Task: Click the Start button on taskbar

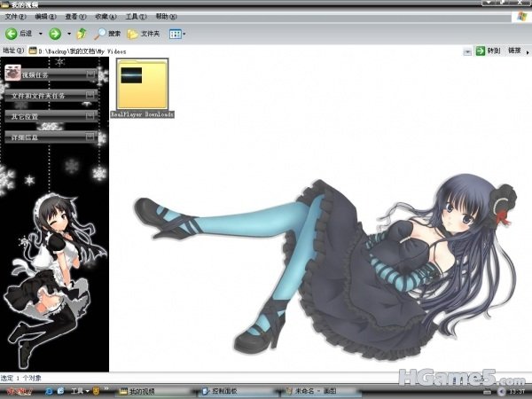Action: [20, 392]
